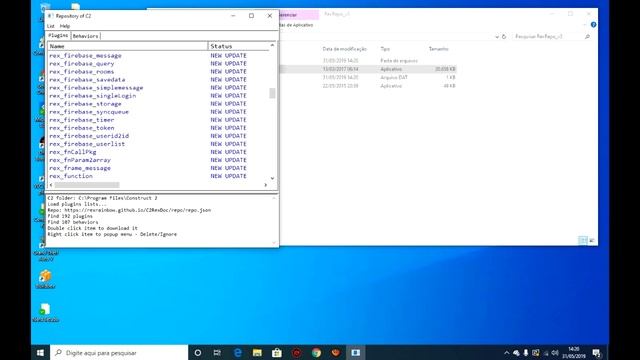Show hidden system tray icons
The height and width of the screenshot is (360, 640).
pos(506,353)
